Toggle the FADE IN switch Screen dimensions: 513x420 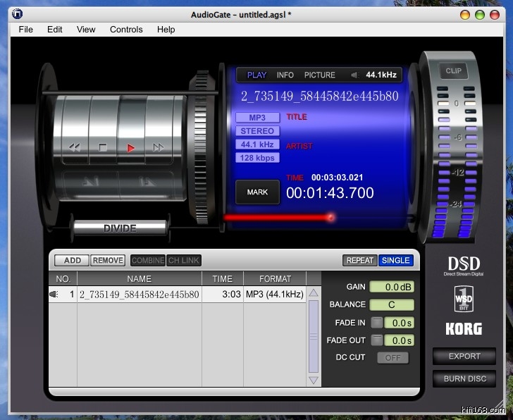click(x=377, y=323)
